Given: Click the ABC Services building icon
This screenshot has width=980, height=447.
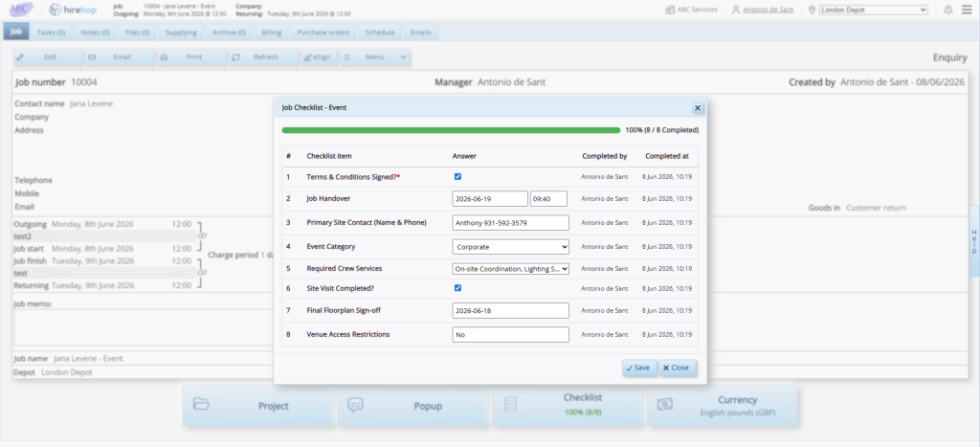Looking at the screenshot, I should pos(670,10).
